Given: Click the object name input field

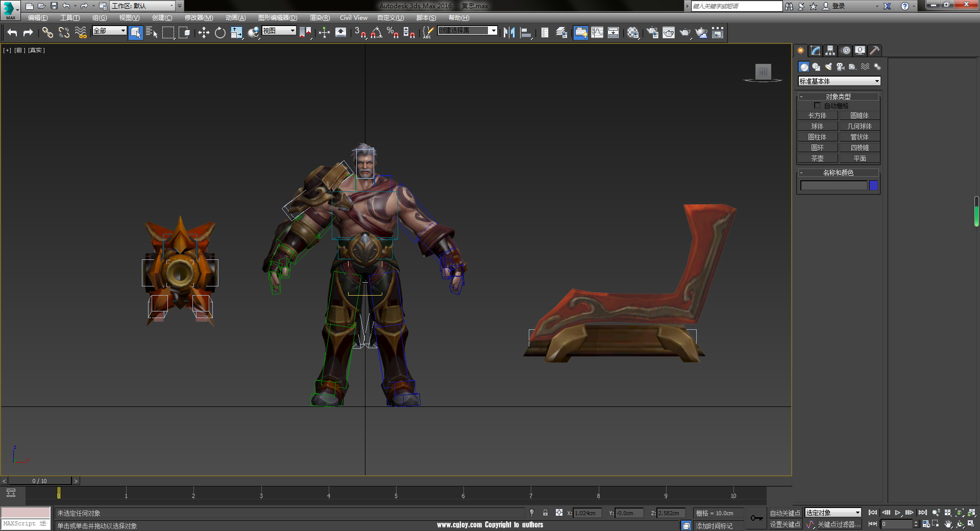Looking at the screenshot, I should pyautogui.click(x=834, y=185).
